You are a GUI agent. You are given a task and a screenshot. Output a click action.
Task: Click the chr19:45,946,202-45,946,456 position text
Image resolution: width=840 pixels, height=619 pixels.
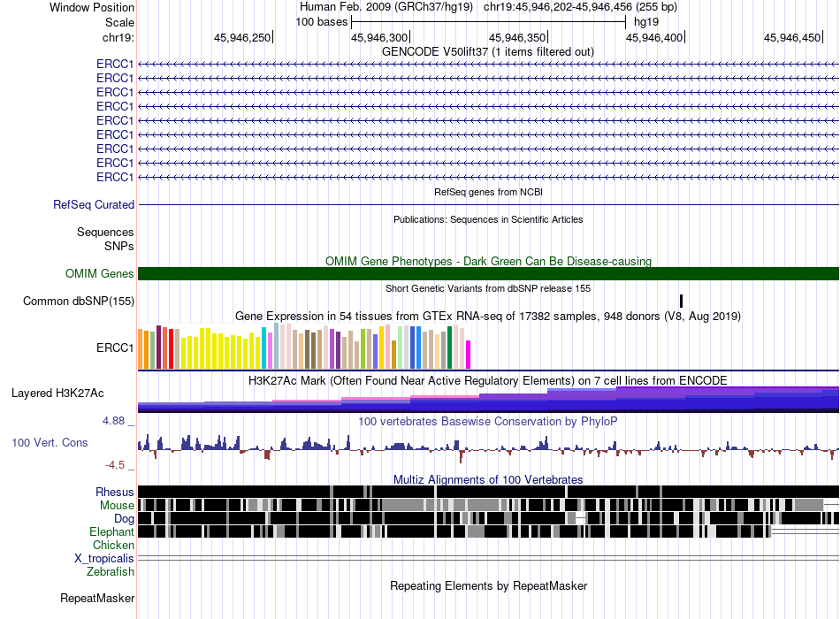coord(580,7)
